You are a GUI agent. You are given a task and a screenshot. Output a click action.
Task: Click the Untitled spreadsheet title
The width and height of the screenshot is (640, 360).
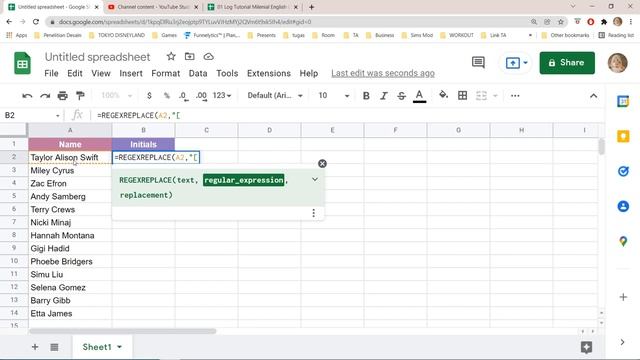click(x=98, y=57)
